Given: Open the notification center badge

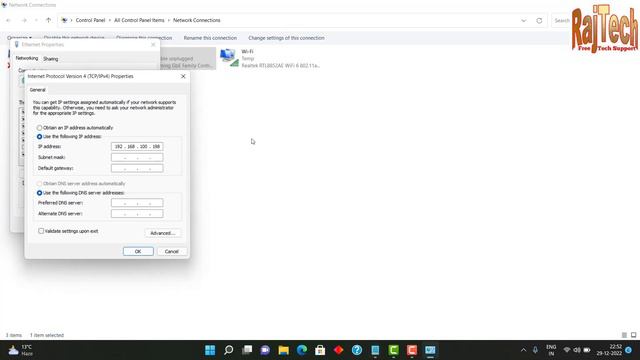Looking at the screenshot, I should point(629,350).
